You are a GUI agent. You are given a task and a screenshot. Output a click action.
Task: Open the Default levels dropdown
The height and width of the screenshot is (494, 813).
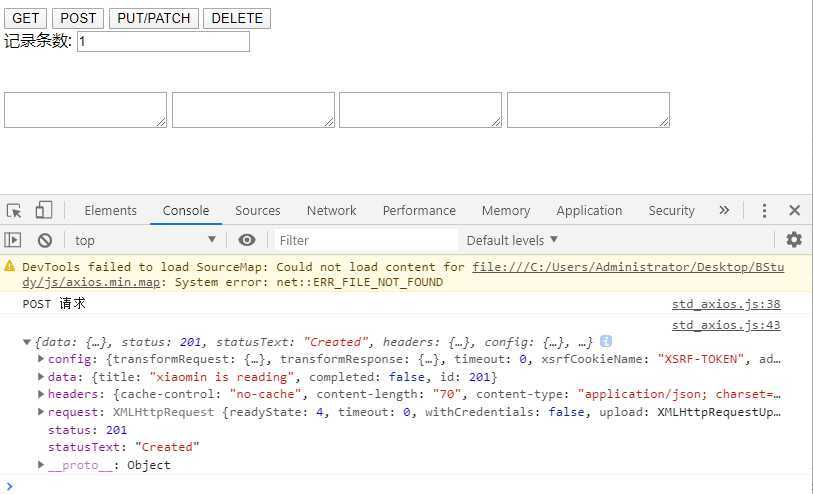pos(512,240)
